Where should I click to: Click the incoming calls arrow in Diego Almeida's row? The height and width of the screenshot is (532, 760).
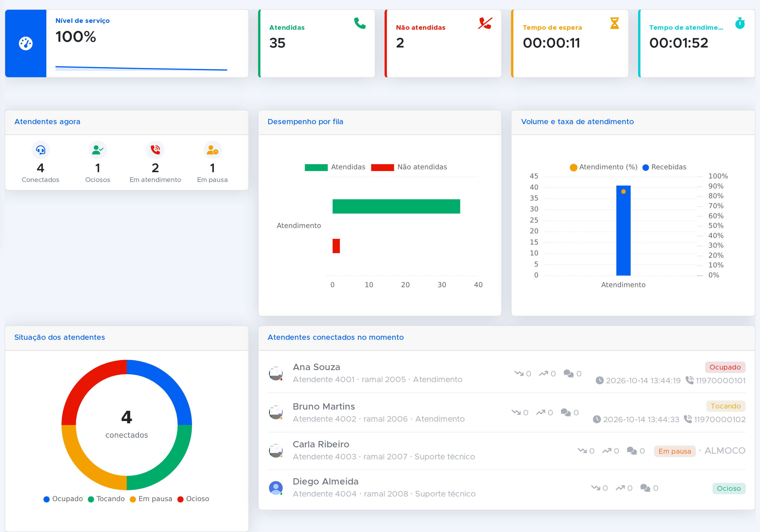596,488
